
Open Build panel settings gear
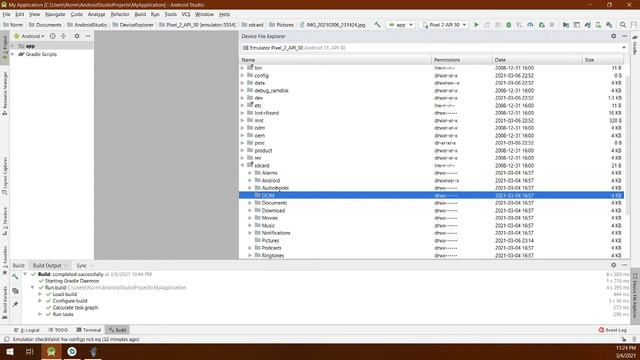[613, 265]
